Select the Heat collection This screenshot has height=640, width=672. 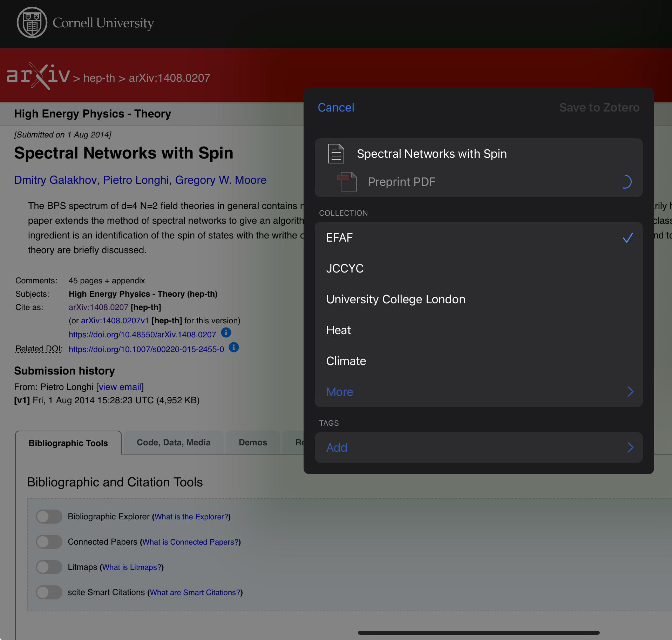click(x=478, y=330)
